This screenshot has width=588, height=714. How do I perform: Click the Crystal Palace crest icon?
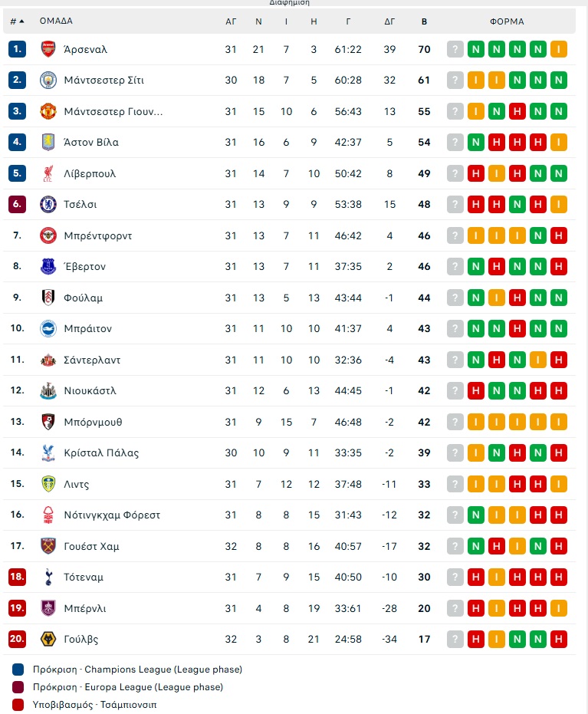[x=48, y=452]
